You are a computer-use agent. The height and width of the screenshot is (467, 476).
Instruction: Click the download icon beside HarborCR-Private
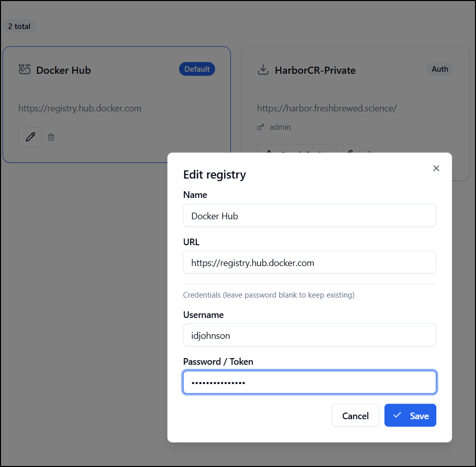(x=263, y=70)
